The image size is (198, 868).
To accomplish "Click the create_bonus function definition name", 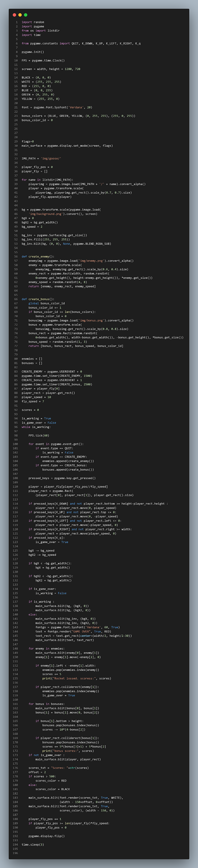I will [39, 299].
